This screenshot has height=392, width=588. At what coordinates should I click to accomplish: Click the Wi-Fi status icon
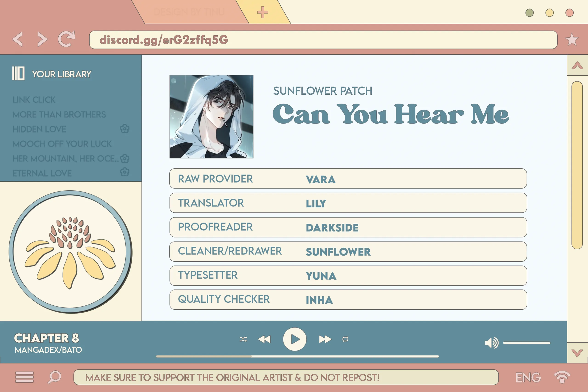coord(562,377)
